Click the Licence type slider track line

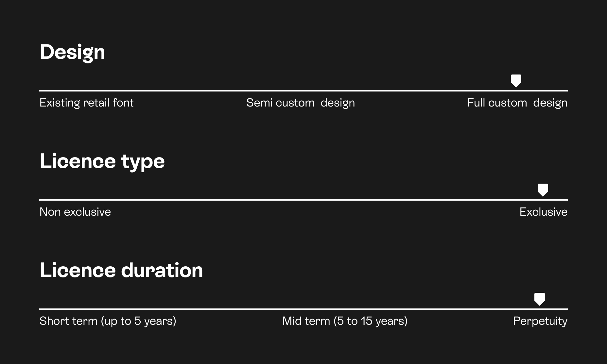262,200
